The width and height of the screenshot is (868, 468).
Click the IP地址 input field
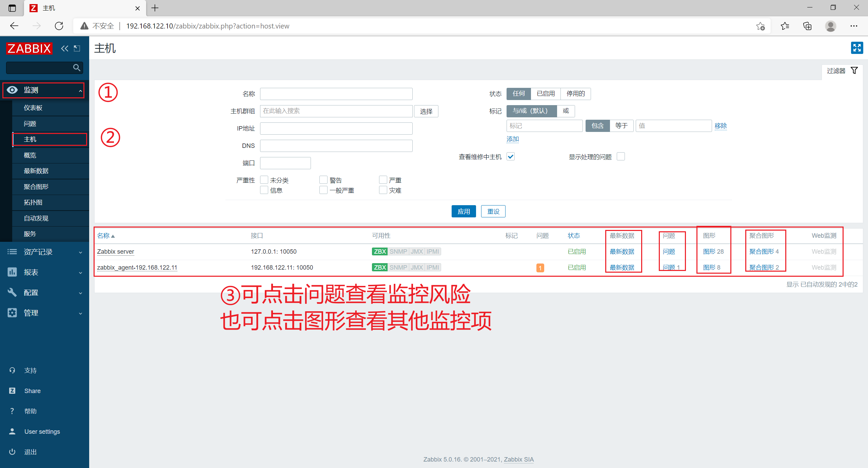(x=336, y=129)
